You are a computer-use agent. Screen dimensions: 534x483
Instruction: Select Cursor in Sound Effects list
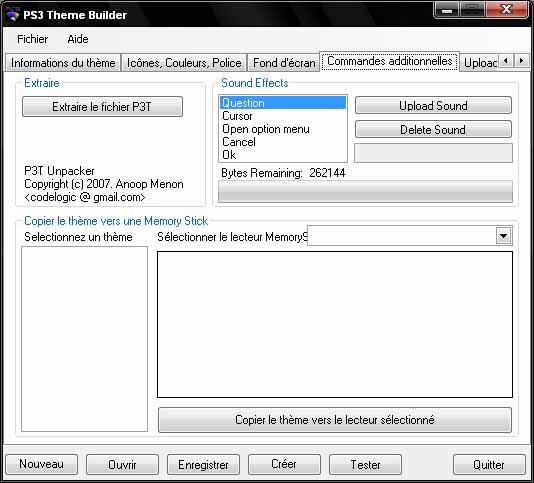[x=283, y=116]
